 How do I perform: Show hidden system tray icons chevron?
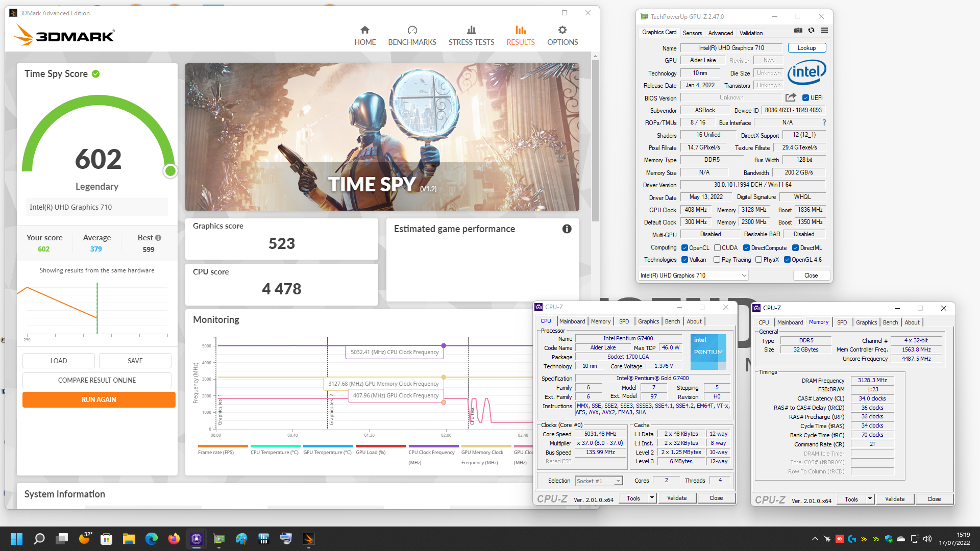pyautogui.click(x=815, y=539)
